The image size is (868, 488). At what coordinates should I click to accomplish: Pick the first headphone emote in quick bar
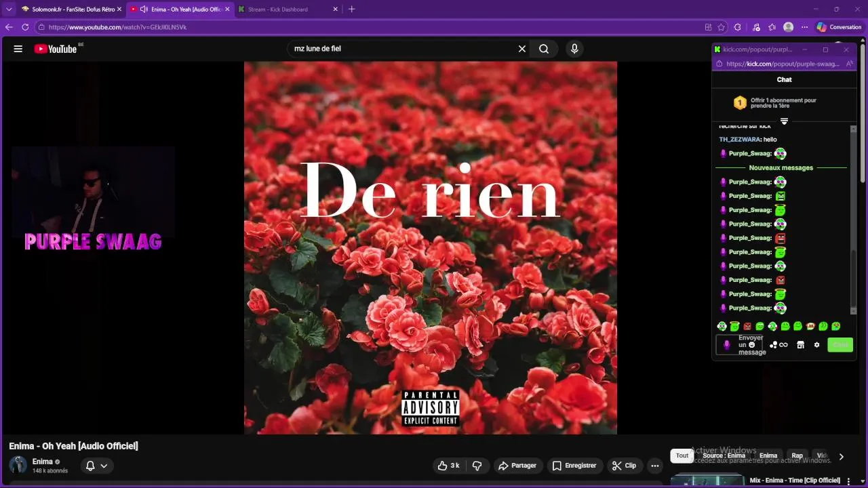coord(722,327)
